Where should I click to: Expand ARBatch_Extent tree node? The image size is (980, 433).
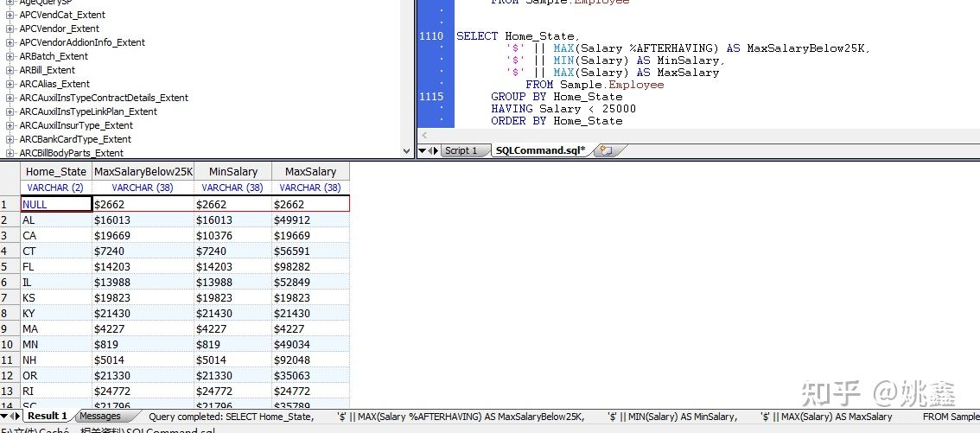[10, 56]
